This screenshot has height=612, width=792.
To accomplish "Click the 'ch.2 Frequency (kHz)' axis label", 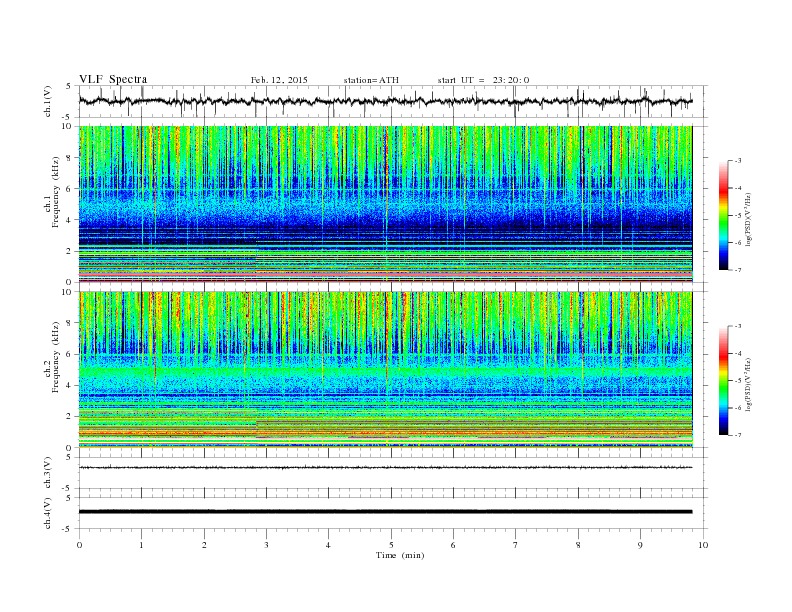I will (51, 356).
